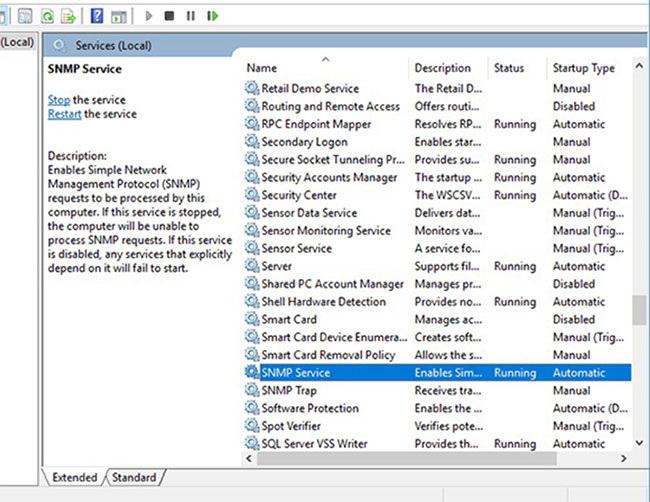This screenshot has width=650, height=502.
Task: Click the Restart Service toolbar icon
Action: click(212, 16)
